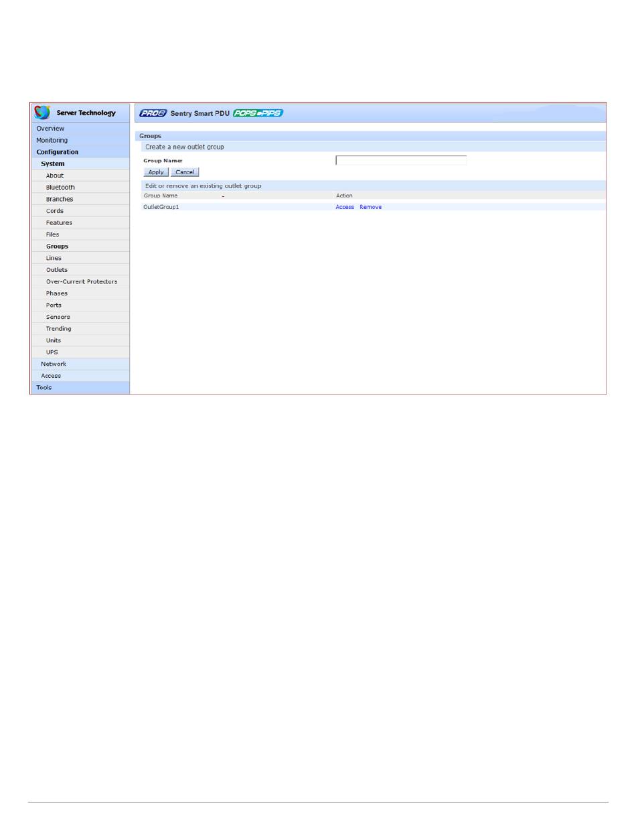Select Cords in the sidebar
This screenshot has width=636, height=840.
[x=80, y=211]
